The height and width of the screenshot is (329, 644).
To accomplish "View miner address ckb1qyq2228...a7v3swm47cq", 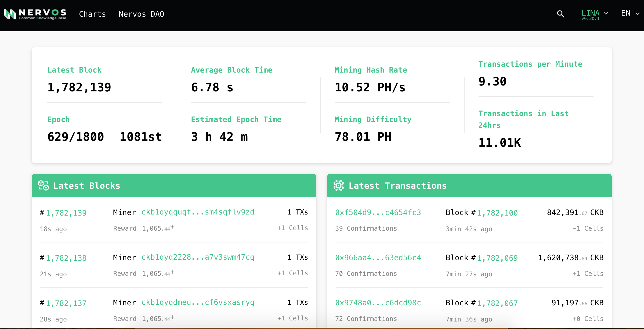I will pos(198,257).
